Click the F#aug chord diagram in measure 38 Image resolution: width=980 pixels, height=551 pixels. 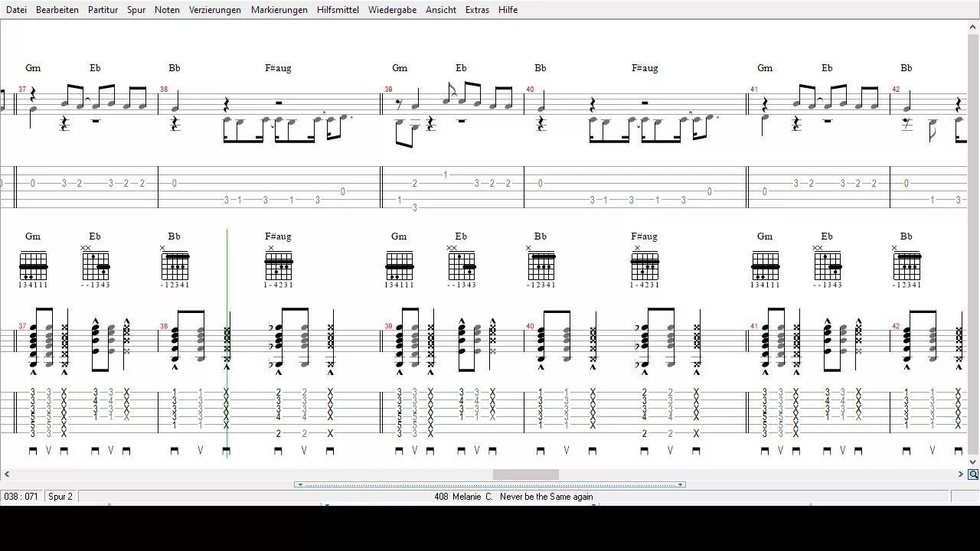tap(279, 266)
